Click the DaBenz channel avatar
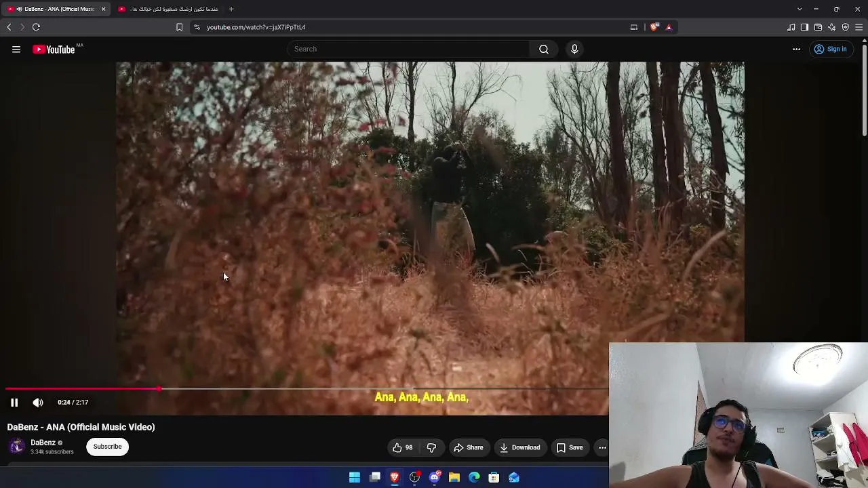 [16, 446]
